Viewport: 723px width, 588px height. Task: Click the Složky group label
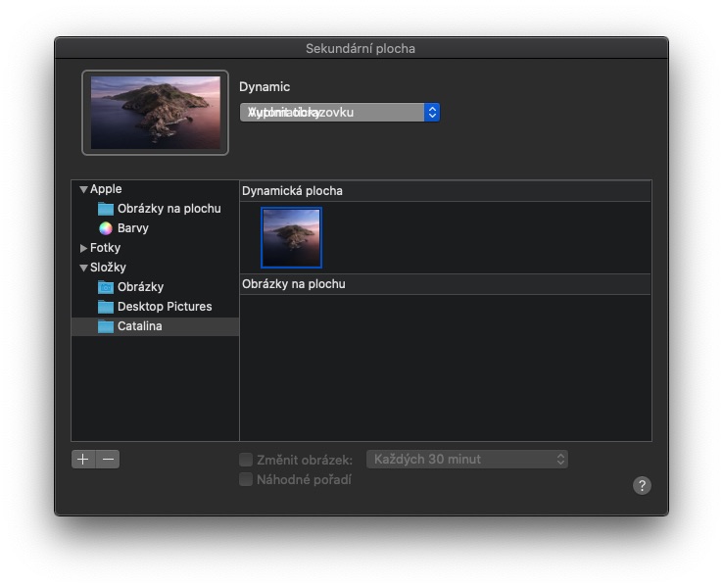click(108, 268)
